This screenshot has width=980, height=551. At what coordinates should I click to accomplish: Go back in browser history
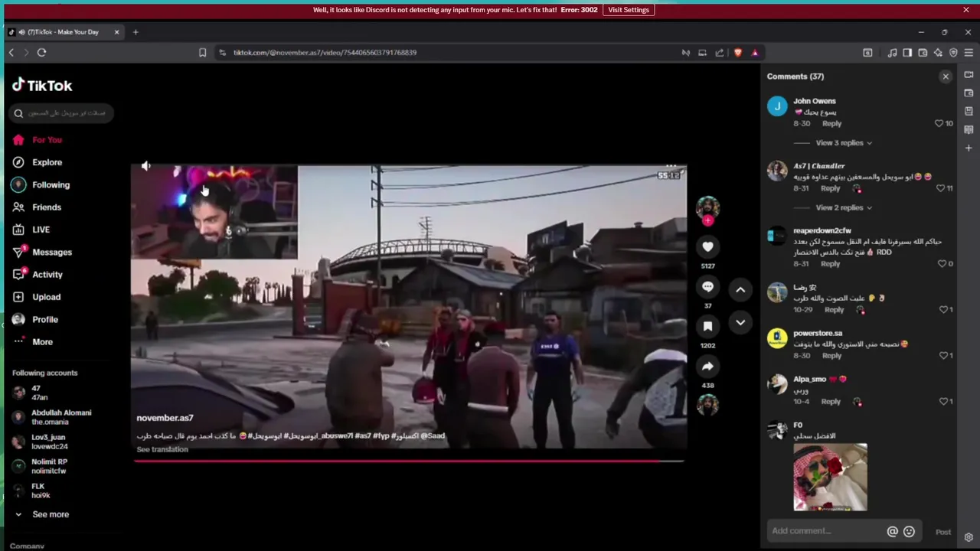coord(11,53)
